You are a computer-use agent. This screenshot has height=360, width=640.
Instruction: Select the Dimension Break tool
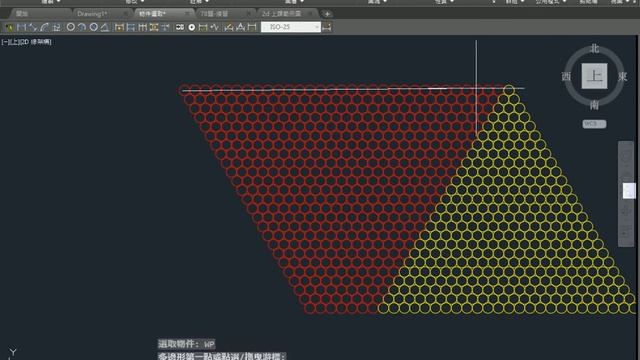pos(165,27)
